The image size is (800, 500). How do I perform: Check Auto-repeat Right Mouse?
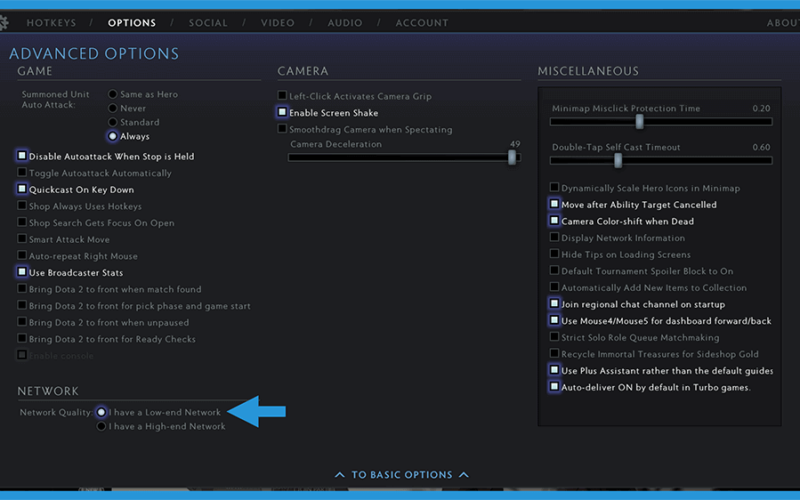(22, 255)
